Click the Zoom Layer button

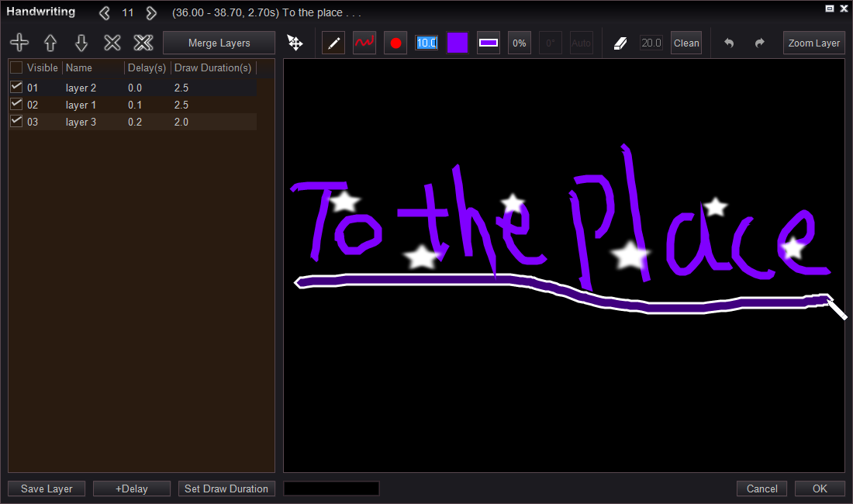click(x=813, y=43)
